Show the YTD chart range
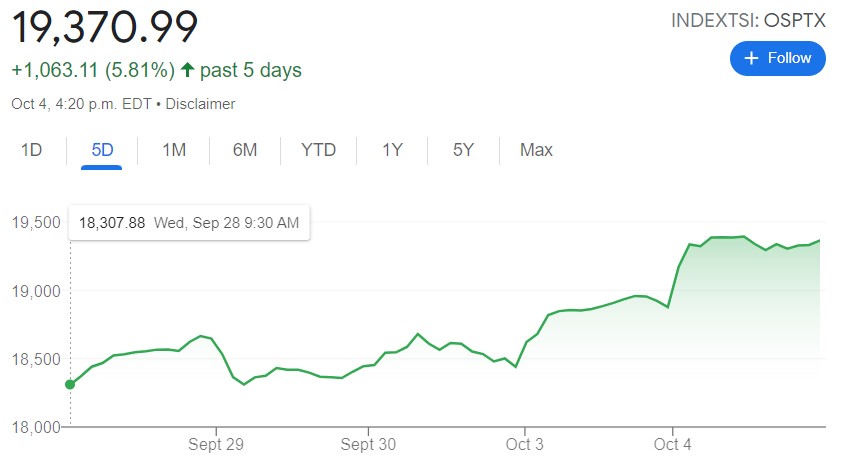This screenshot has width=844, height=467. point(319,150)
